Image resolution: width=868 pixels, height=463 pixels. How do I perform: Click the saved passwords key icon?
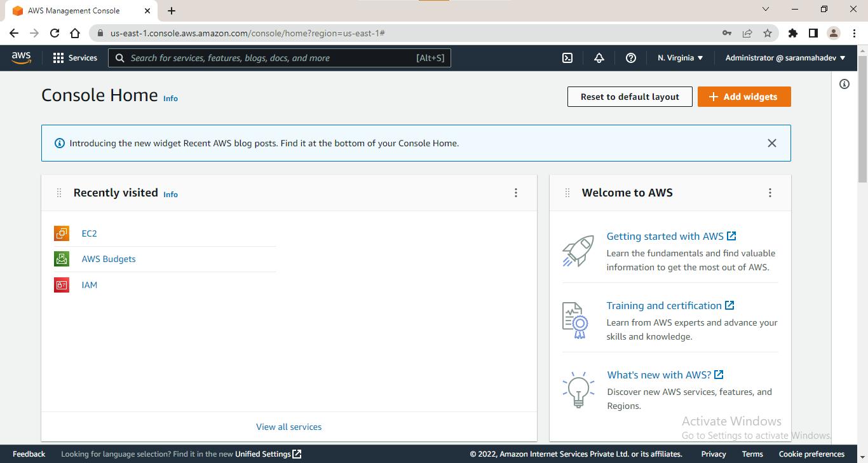pos(727,33)
